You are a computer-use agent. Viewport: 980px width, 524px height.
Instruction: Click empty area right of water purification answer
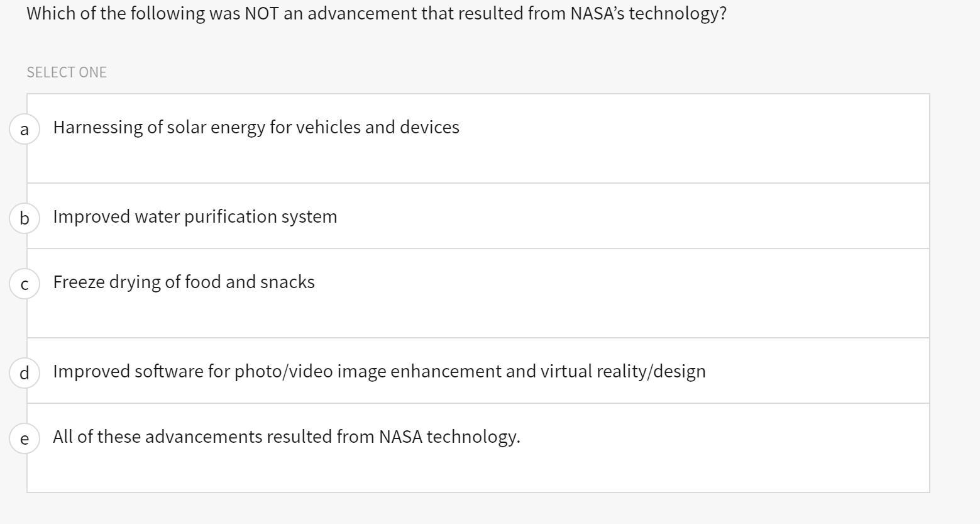pyautogui.click(x=629, y=216)
